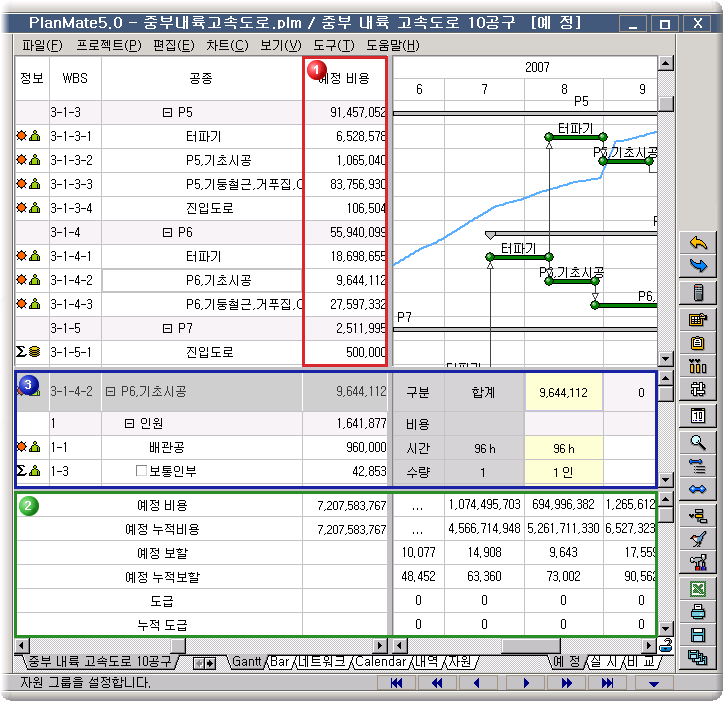Viewport: 723px width, 701px height.
Task: Open the 차트(C) menu
Action: tap(227, 45)
